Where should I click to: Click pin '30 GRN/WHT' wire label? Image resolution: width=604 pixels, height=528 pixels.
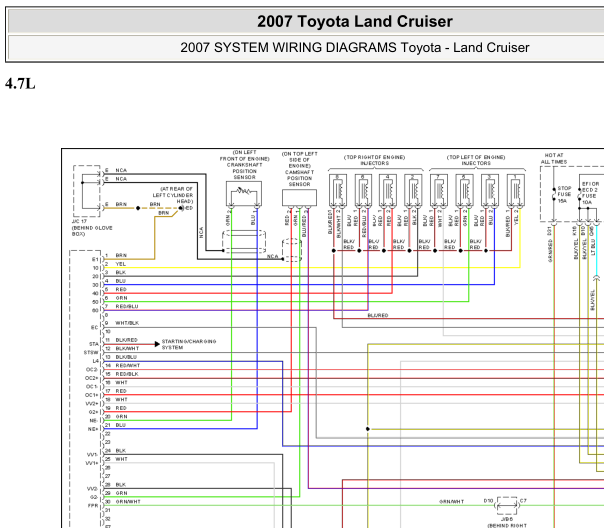pyautogui.click(x=123, y=501)
